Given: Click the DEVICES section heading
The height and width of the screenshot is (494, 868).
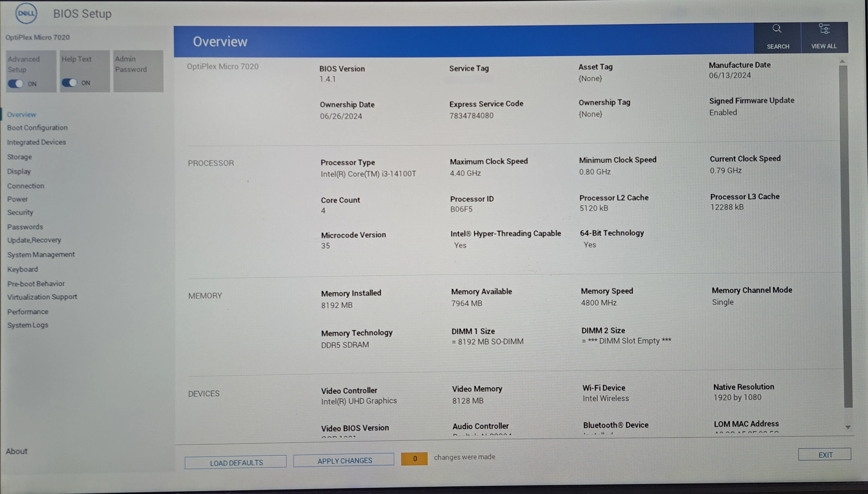Looking at the screenshot, I should [204, 394].
